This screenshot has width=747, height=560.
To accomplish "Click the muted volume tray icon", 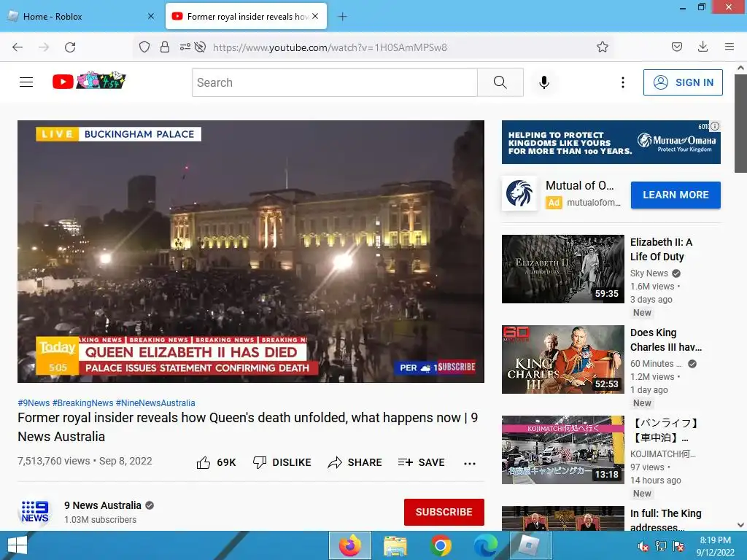I will click(x=643, y=546).
